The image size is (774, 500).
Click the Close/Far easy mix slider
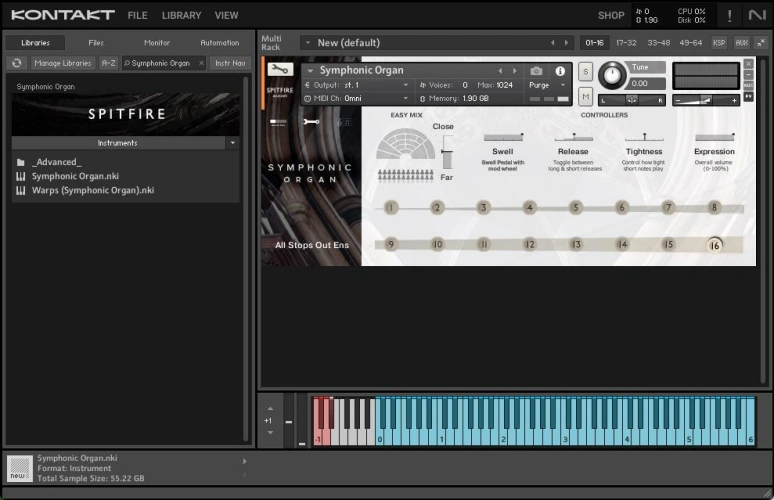pos(447,152)
